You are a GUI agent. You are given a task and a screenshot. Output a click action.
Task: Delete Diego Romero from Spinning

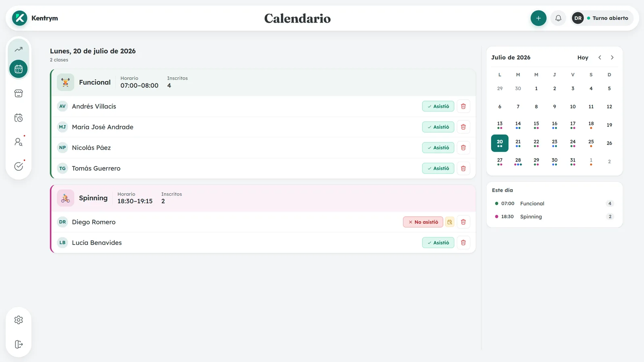(463, 222)
